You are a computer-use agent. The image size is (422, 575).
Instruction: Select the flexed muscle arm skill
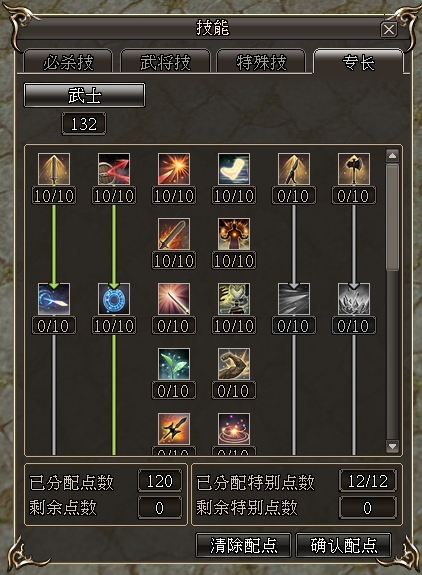pyautogui.click(x=234, y=364)
